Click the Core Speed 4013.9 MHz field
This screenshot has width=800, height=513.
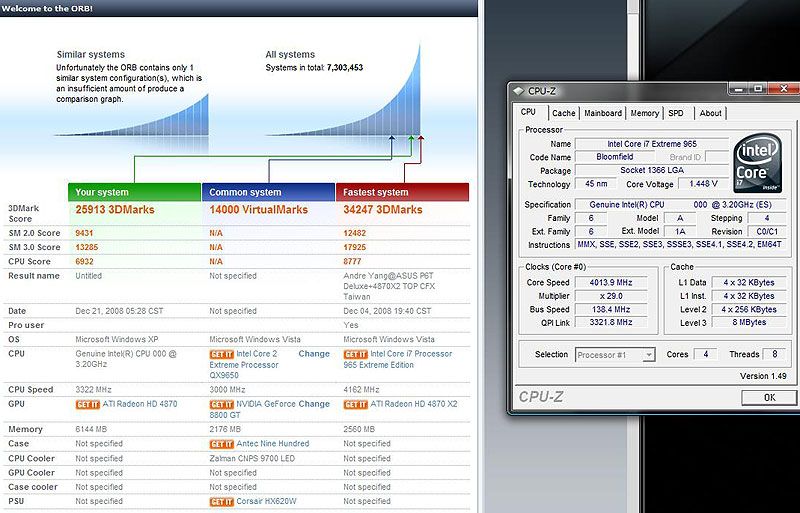coord(611,282)
